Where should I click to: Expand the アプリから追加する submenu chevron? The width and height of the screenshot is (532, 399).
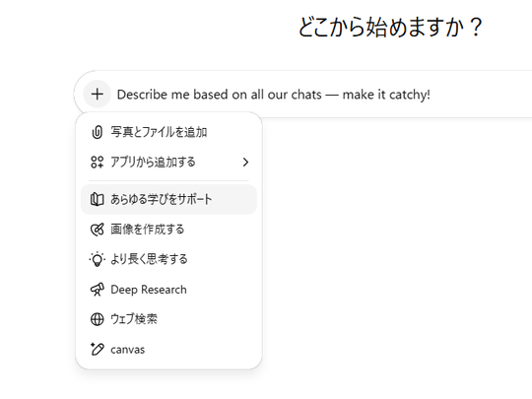245,163
